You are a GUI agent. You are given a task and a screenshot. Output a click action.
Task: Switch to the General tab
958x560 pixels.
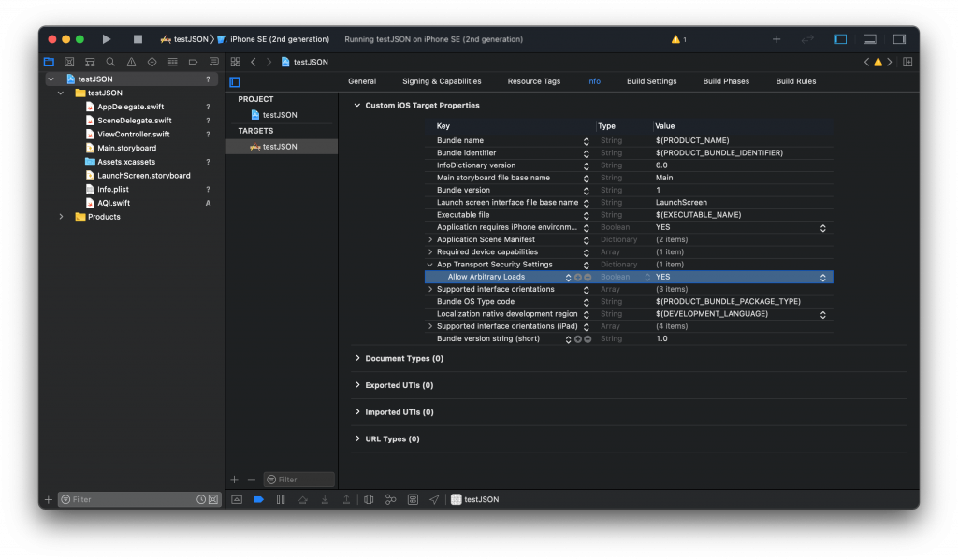pyautogui.click(x=362, y=81)
